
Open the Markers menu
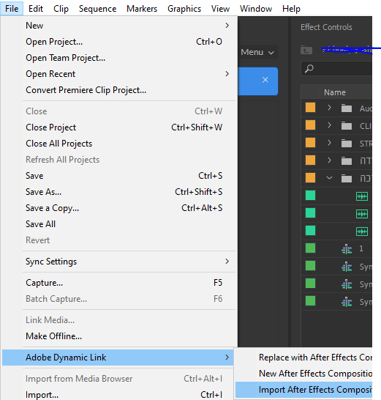click(142, 8)
